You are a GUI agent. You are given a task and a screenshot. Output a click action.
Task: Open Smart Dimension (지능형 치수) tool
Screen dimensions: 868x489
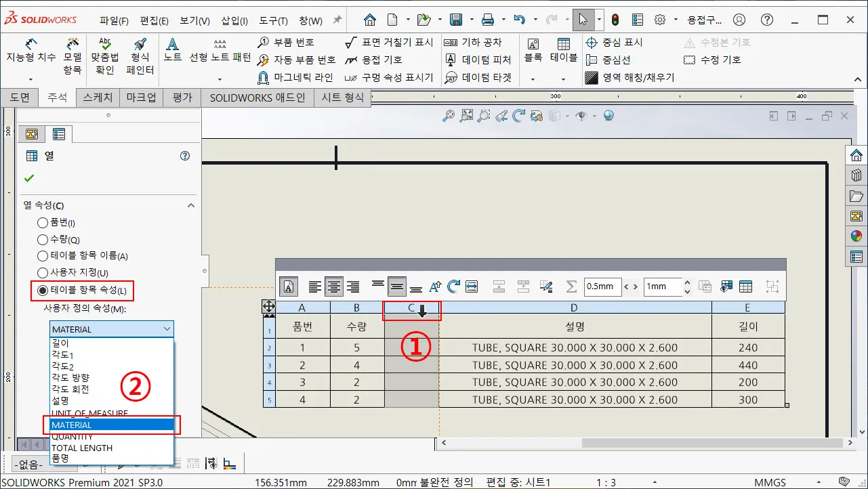(31, 51)
